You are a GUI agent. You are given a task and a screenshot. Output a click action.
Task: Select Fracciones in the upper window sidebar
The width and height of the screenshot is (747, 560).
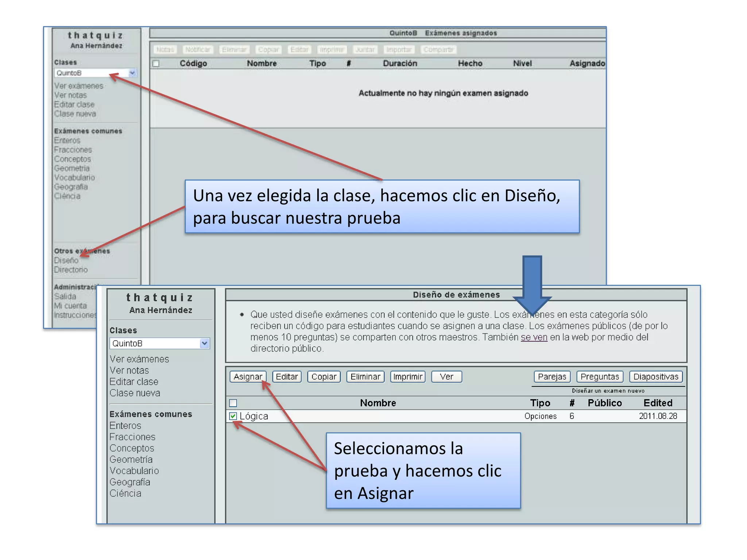(73, 150)
